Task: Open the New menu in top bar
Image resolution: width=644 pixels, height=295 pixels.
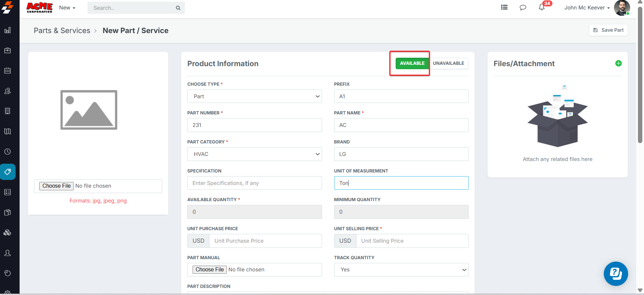Action: point(67,8)
